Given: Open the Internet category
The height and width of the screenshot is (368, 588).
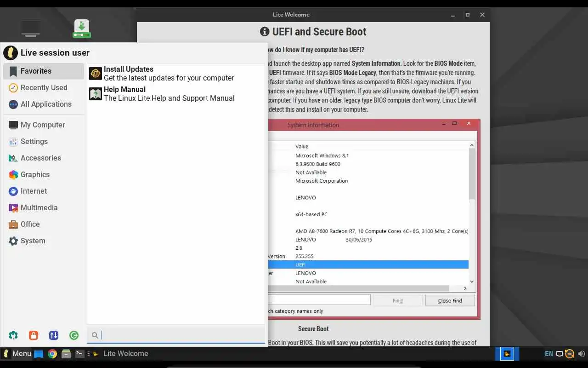Looking at the screenshot, I should tap(44, 191).
